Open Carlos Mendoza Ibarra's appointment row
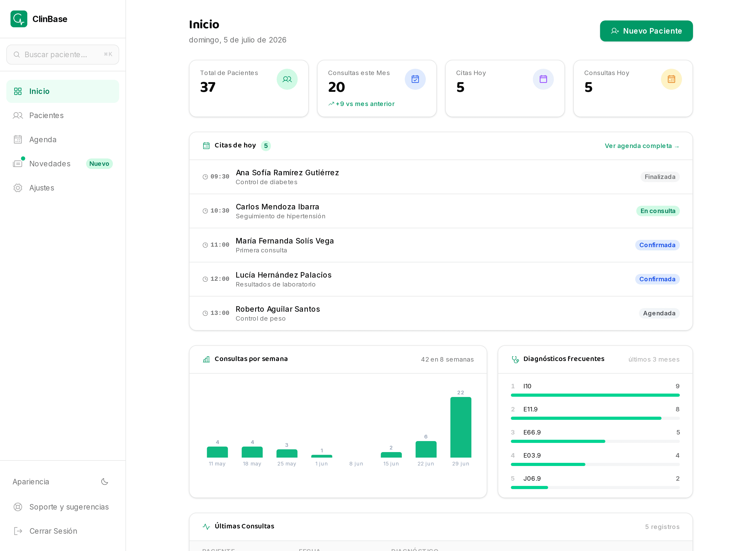The width and height of the screenshot is (756, 551). click(441, 211)
